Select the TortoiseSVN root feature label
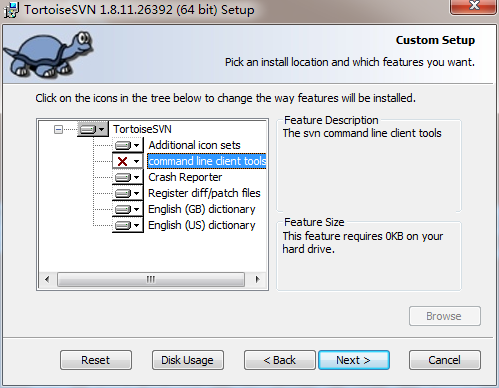The image size is (499, 388). click(142, 129)
